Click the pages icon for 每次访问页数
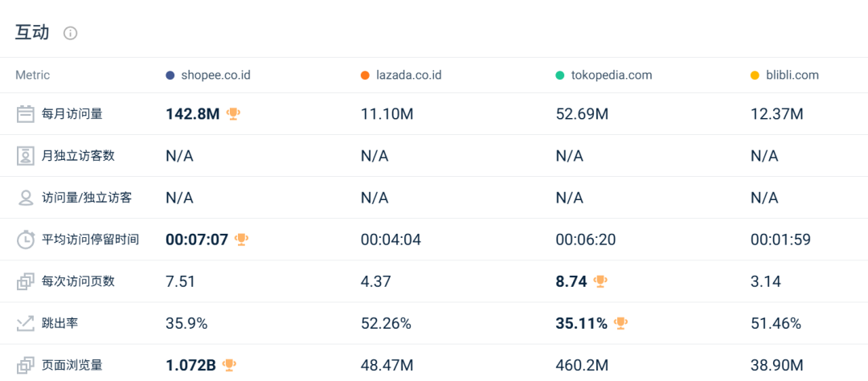The image size is (868, 381). [26, 282]
